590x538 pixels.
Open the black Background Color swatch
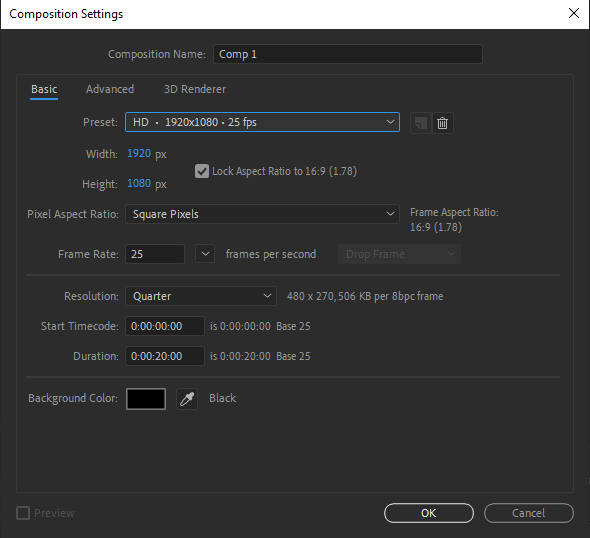click(146, 399)
